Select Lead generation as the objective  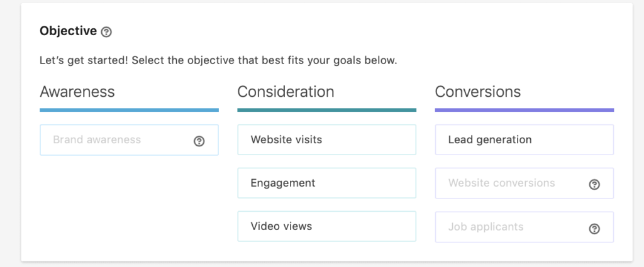(x=524, y=139)
